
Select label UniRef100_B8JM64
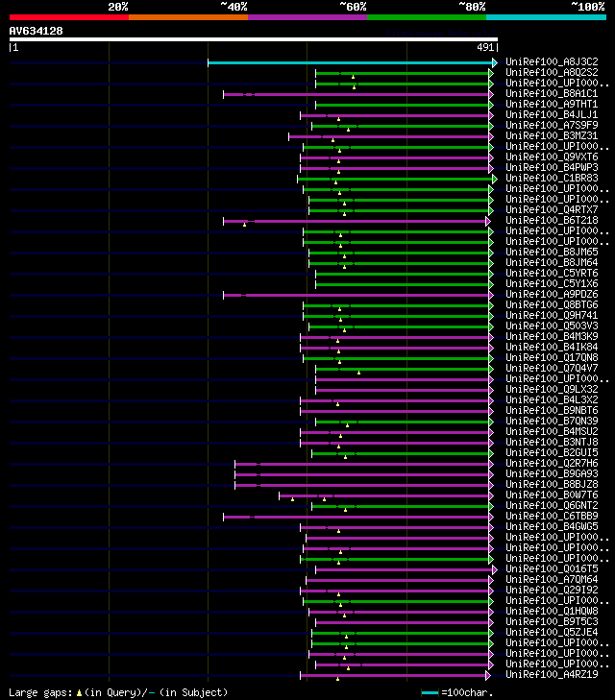[x=552, y=262]
